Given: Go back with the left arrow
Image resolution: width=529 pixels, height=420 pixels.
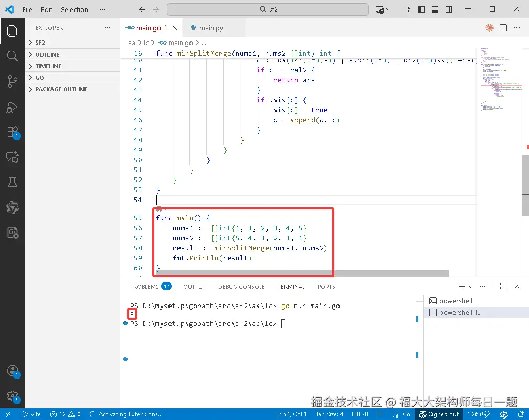Looking at the screenshot, I should (x=142, y=9).
